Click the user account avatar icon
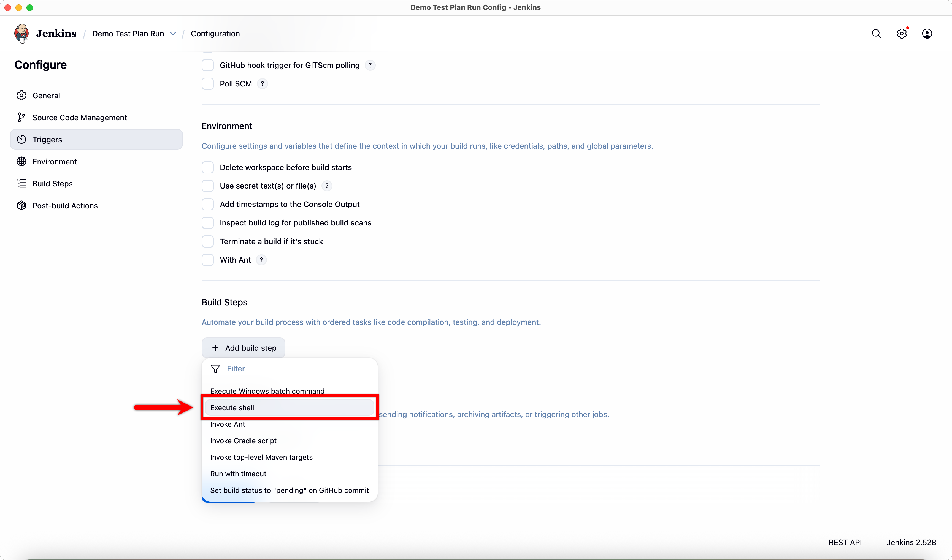 point(927,34)
